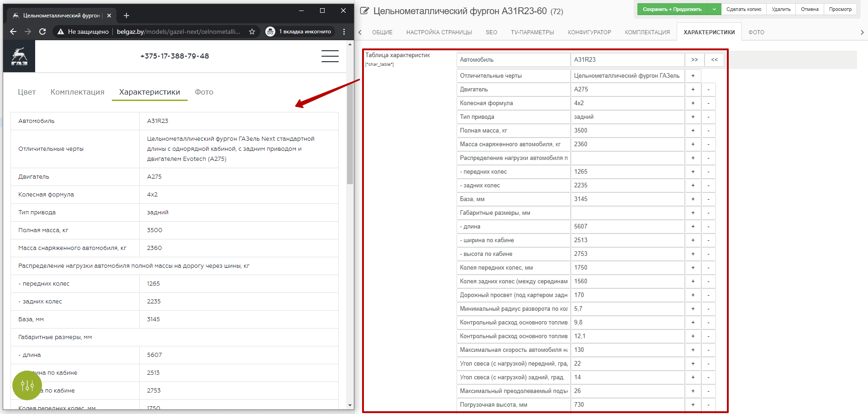Image resolution: width=868 pixels, height=414 pixels.
Task: Click the edit pencil icon by the page title
Action: click(364, 11)
